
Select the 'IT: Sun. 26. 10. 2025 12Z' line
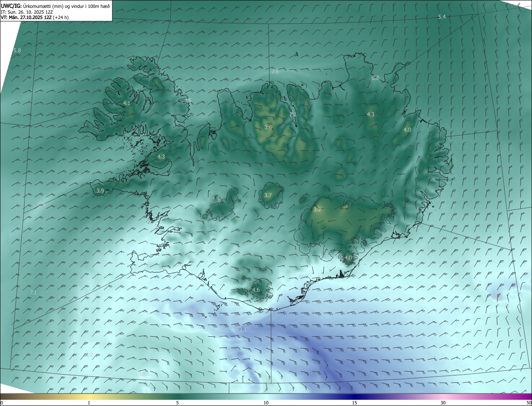pyautogui.click(x=27, y=12)
